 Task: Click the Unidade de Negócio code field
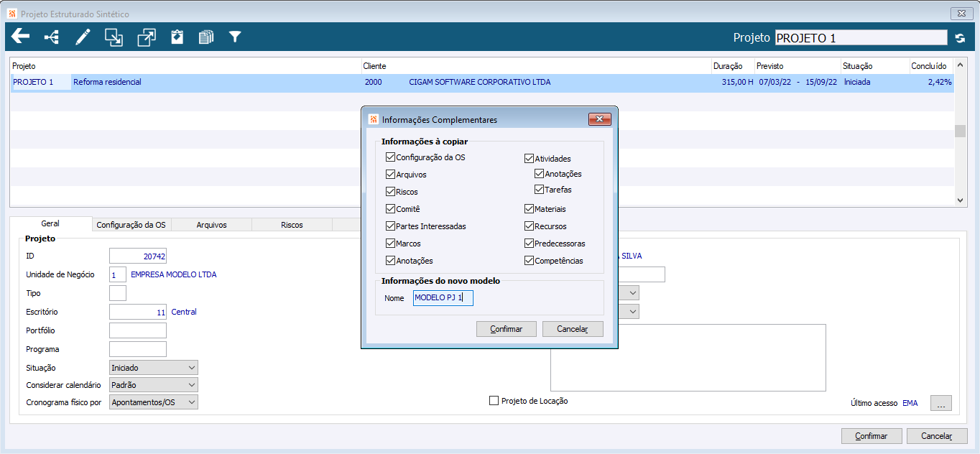[x=118, y=274]
